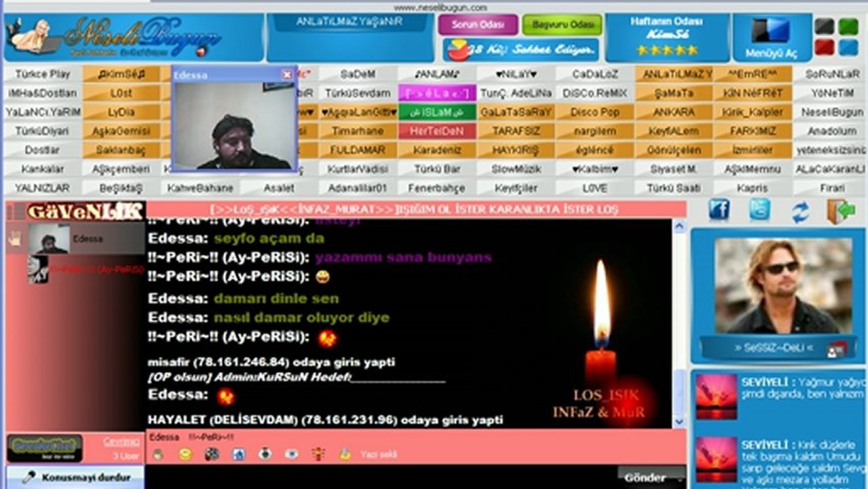This screenshot has height=489, width=868.
Task: Click the icon next to SeSSiZ~DeLi name
Action: pos(837,348)
